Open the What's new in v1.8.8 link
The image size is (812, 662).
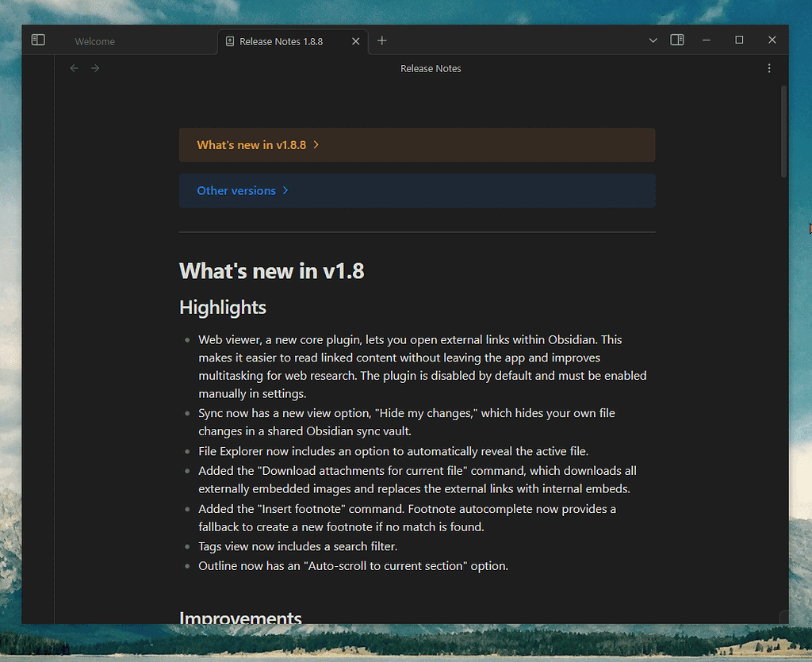coord(251,145)
